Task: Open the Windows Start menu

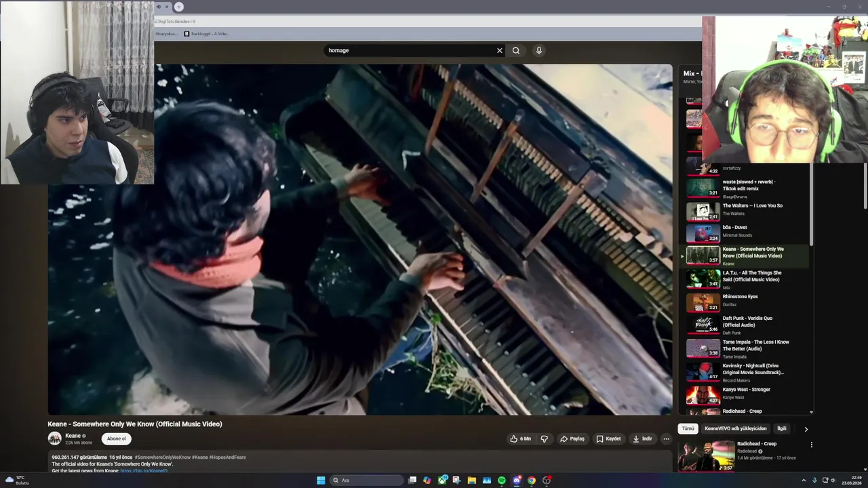Action: [x=321, y=481]
